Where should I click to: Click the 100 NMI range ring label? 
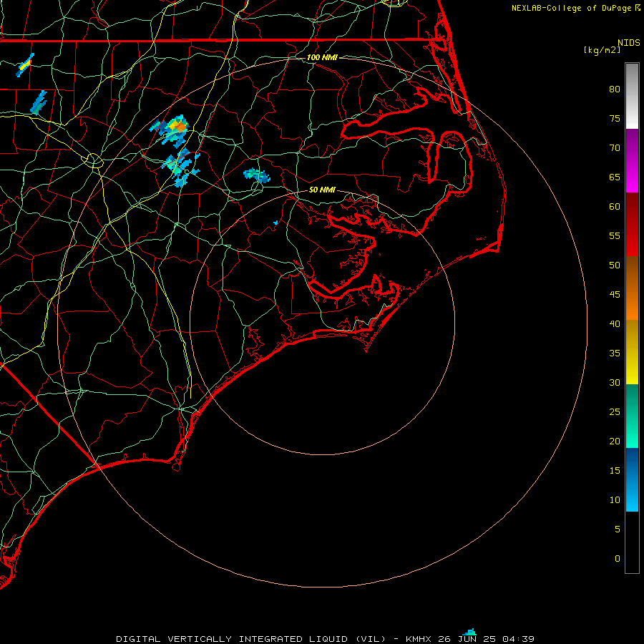pyautogui.click(x=322, y=57)
